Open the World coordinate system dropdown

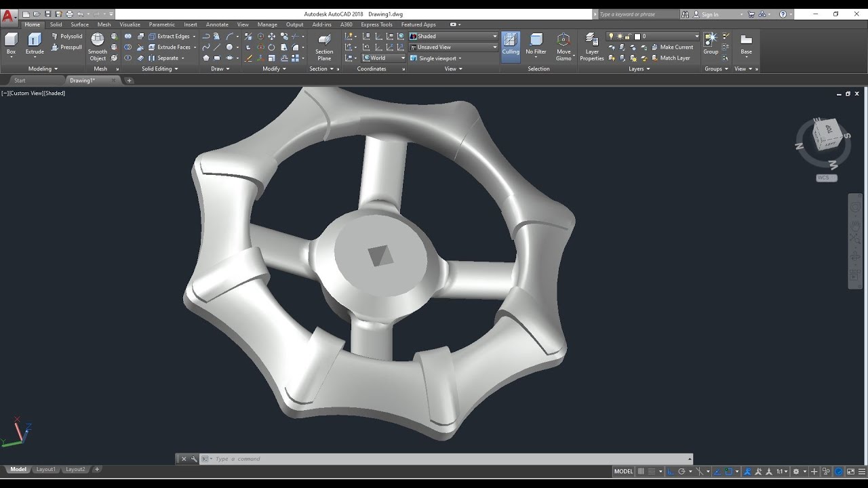click(384, 58)
